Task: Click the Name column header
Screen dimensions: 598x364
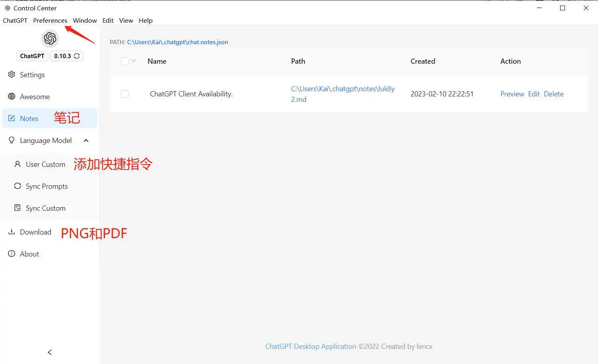Action: 157,61
